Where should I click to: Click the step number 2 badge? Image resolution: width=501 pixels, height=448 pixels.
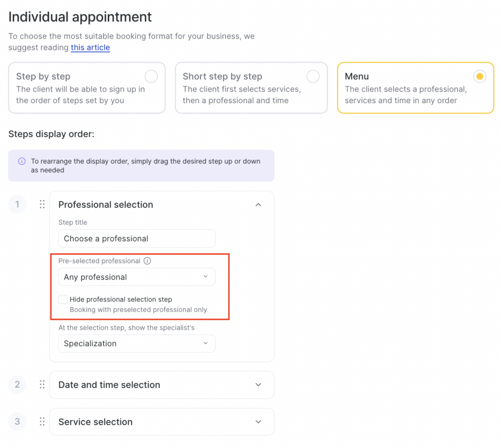pos(17,385)
